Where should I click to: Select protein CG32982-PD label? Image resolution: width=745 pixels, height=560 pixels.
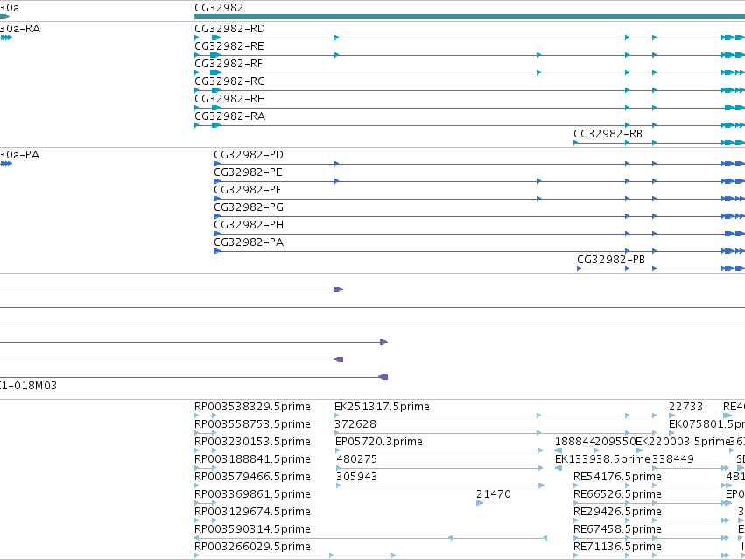point(249,155)
